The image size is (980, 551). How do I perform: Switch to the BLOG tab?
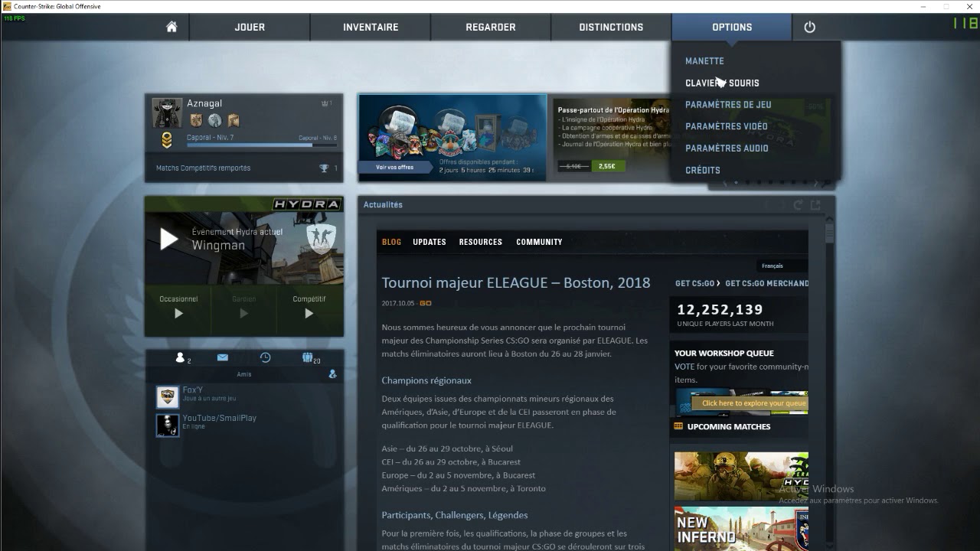click(391, 242)
